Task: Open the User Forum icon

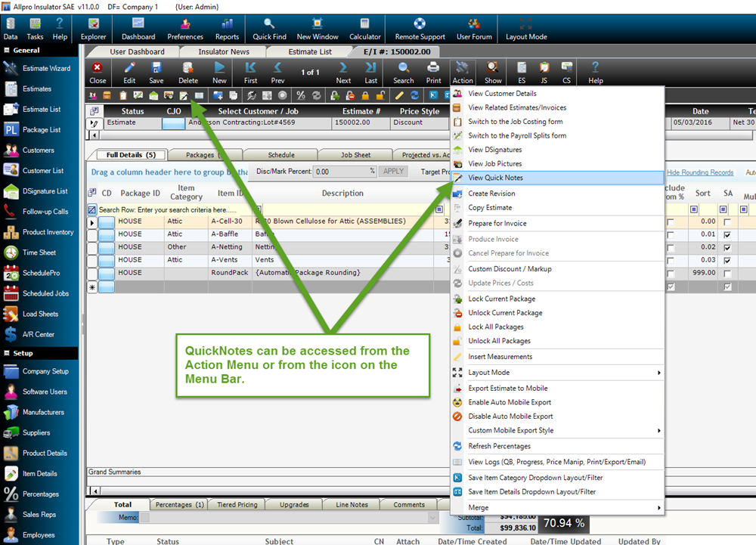Action: [475, 29]
